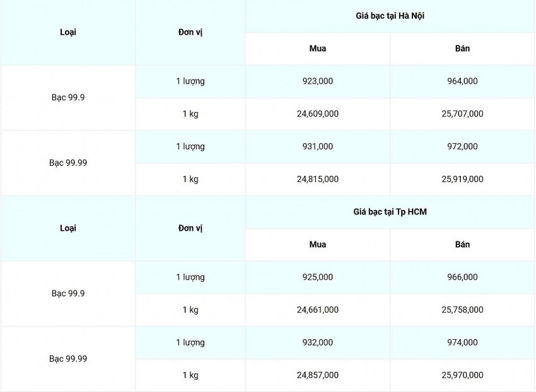
Task: Click the "Bán" column header under Tp HCM
Action: [x=462, y=245]
